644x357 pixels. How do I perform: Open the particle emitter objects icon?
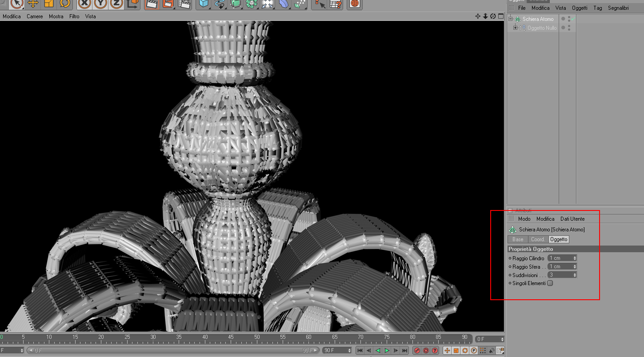point(300,4)
